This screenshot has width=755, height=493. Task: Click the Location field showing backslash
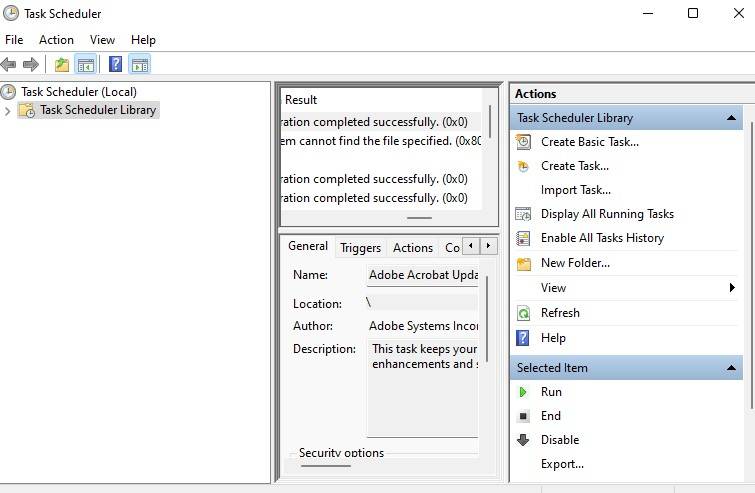click(x=422, y=303)
